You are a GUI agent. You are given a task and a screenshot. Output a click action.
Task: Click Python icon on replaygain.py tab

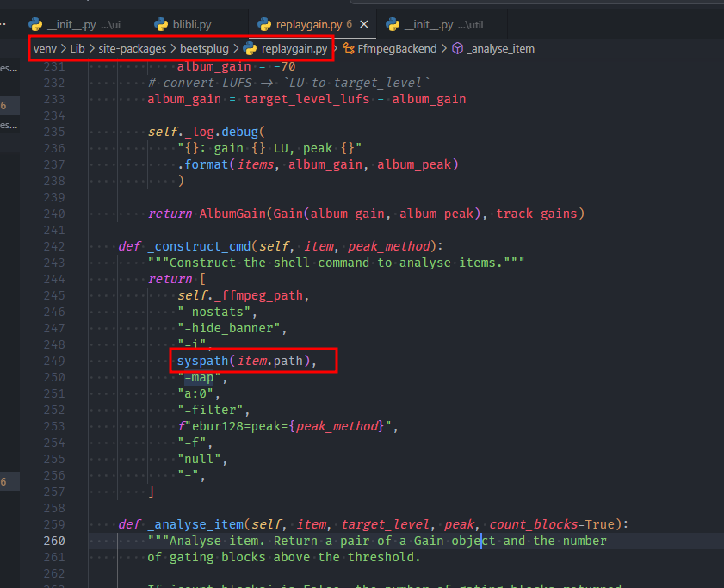pos(264,24)
